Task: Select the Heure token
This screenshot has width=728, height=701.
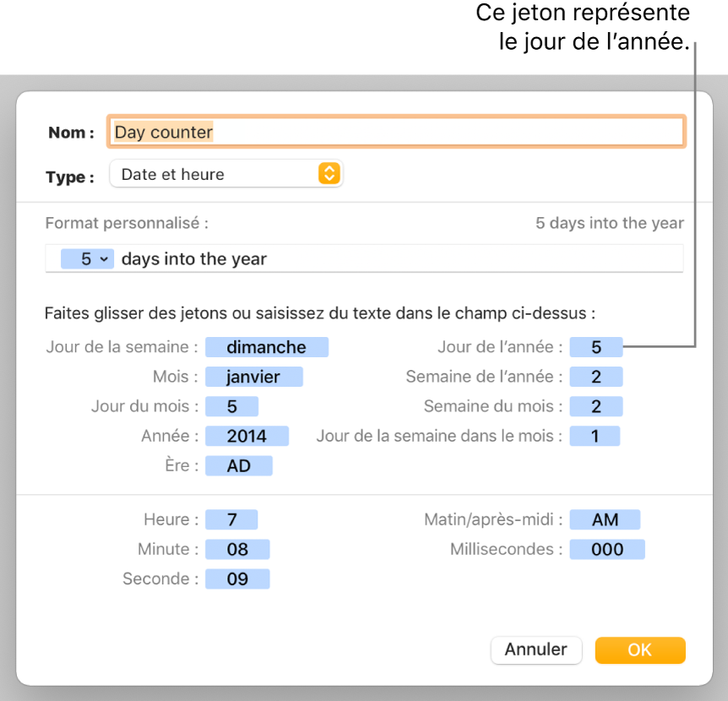Action: click(x=231, y=520)
